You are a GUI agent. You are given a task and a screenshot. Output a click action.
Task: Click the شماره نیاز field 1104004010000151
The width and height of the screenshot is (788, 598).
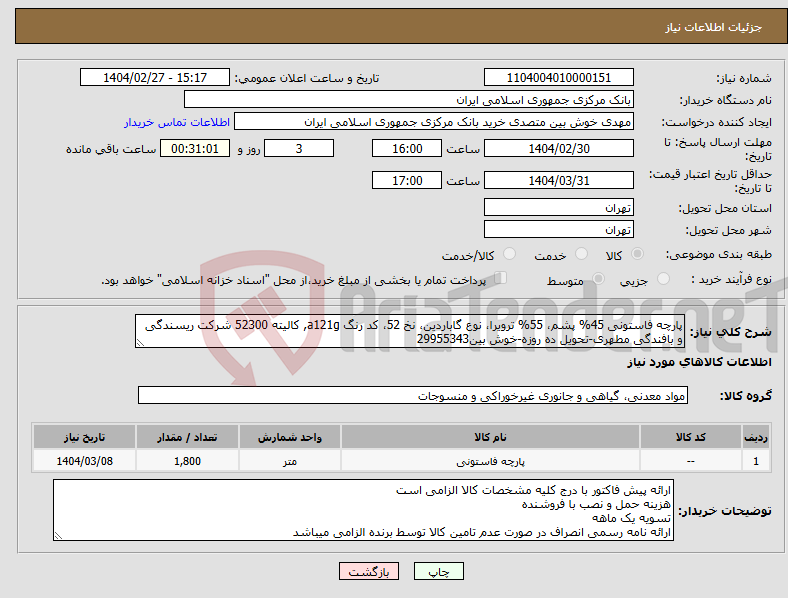pos(558,77)
